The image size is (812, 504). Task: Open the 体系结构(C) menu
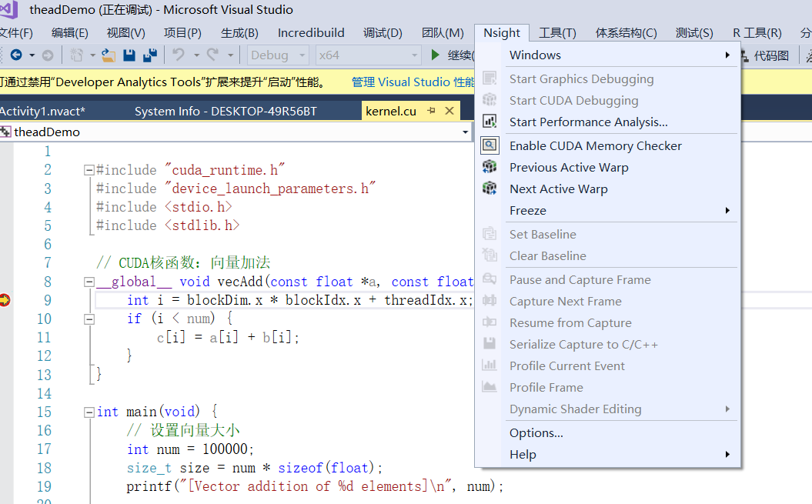[x=626, y=32]
